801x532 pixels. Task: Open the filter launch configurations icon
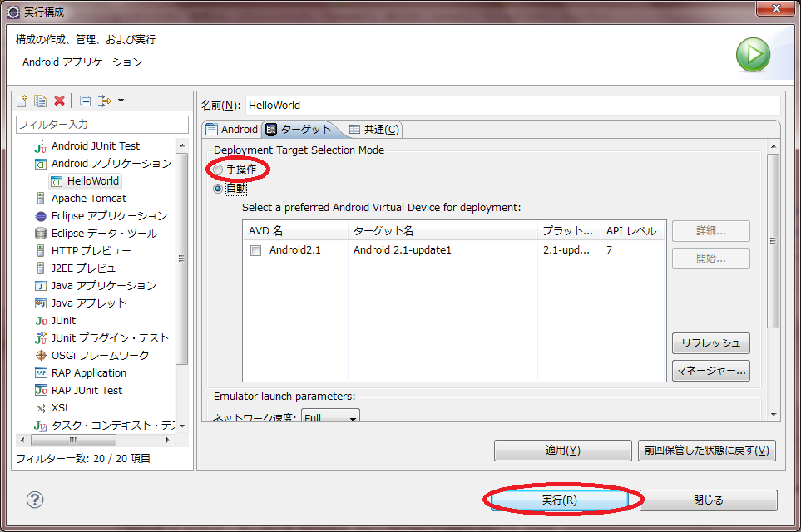(x=104, y=101)
